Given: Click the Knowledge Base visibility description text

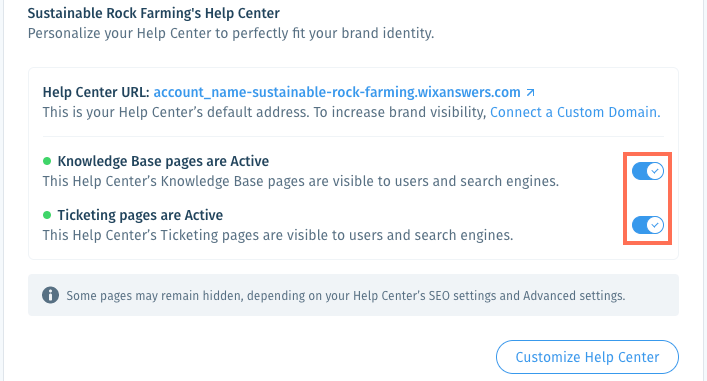Looking at the screenshot, I should (301, 181).
